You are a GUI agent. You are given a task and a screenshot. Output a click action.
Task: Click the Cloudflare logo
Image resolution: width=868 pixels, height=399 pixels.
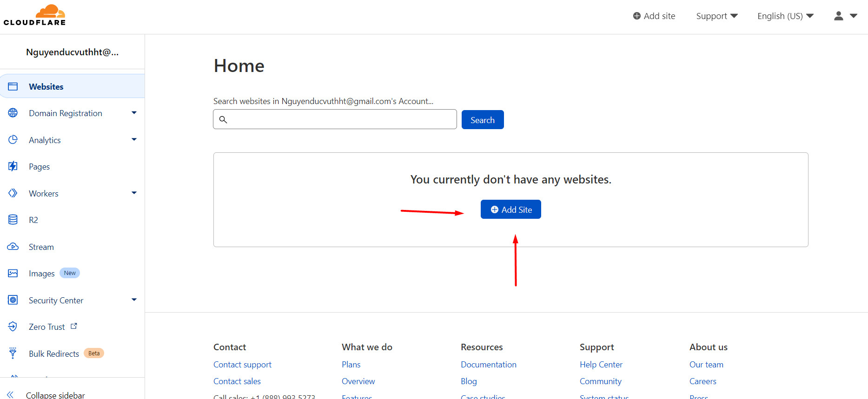(34, 15)
